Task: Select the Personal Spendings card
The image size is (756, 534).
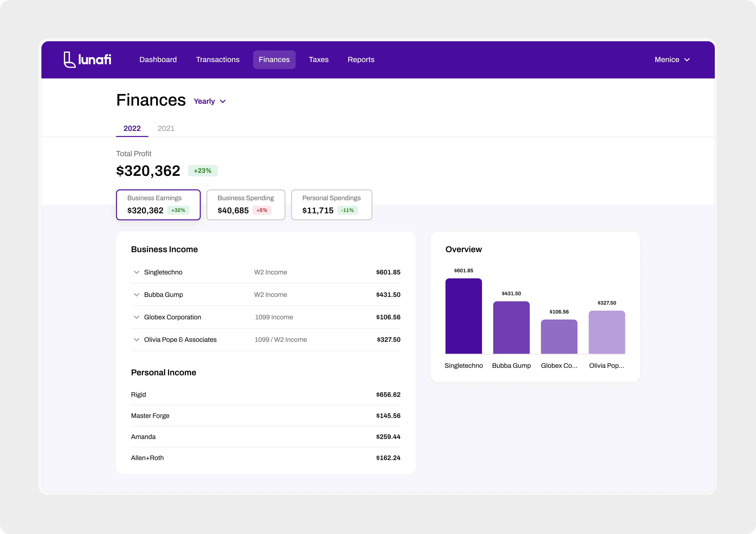Action: (332, 204)
